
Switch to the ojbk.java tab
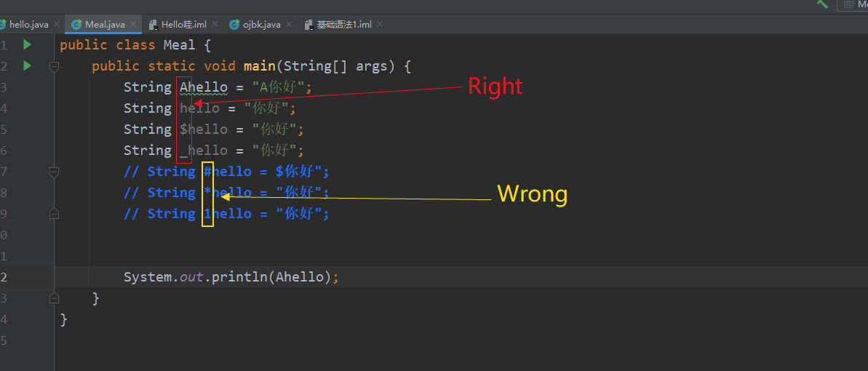[x=261, y=24]
